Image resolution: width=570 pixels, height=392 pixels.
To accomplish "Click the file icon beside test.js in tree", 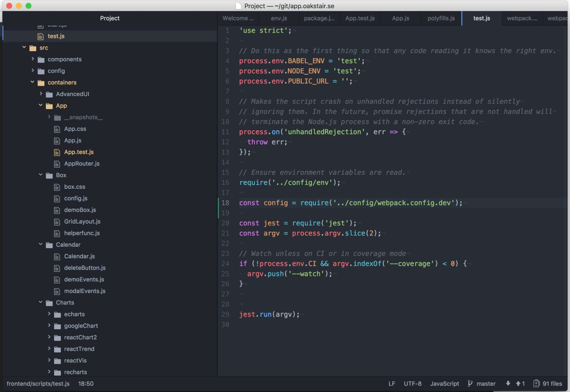I will click(x=41, y=36).
